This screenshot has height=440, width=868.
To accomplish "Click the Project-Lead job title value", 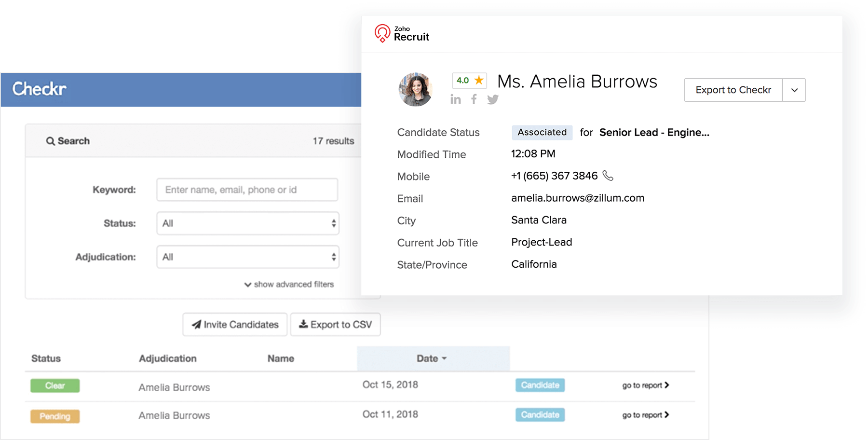I will [x=542, y=242].
